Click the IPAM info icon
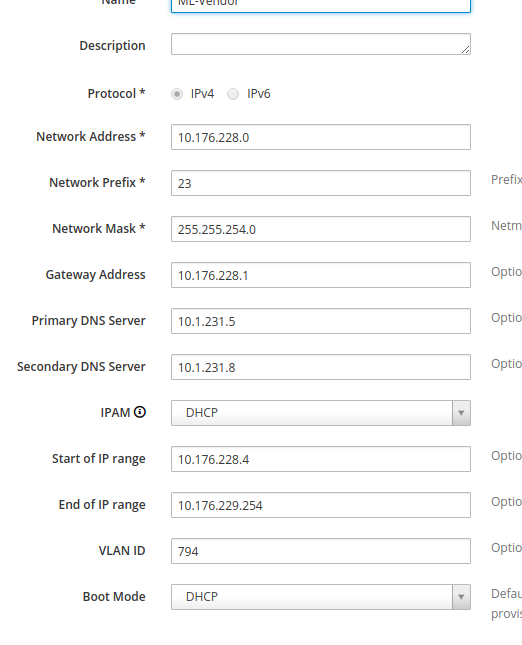This screenshot has width=522, height=645. click(x=140, y=412)
